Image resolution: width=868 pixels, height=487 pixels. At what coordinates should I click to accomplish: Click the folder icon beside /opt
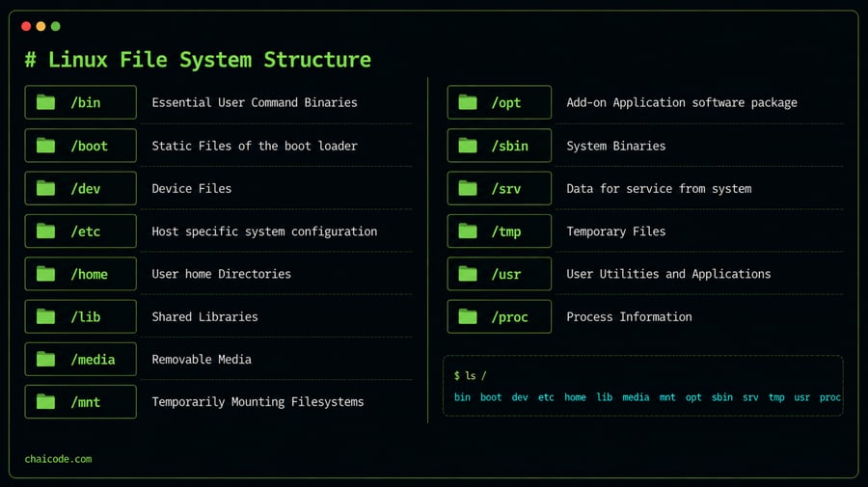click(x=468, y=102)
